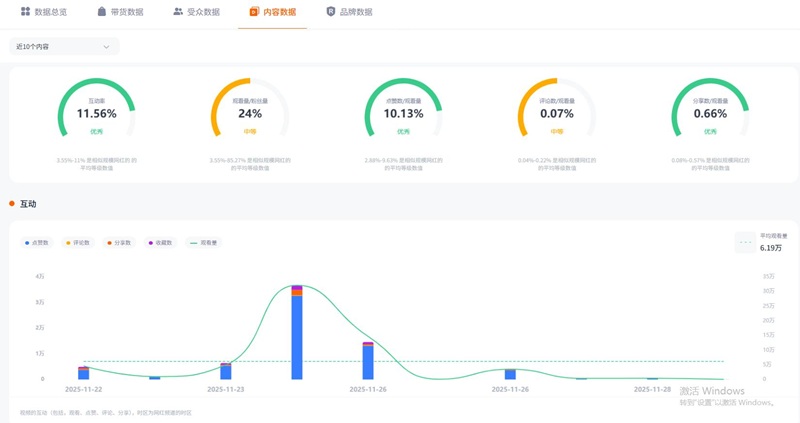Click the 3.55%-85.27% benchmark description text
Viewport: 800px width, 423px height.
(x=250, y=164)
